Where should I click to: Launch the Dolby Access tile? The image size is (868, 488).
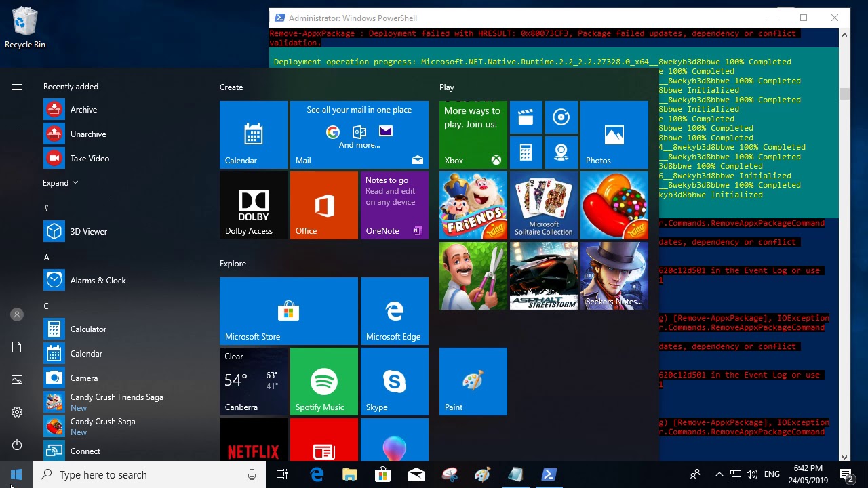[254, 205]
